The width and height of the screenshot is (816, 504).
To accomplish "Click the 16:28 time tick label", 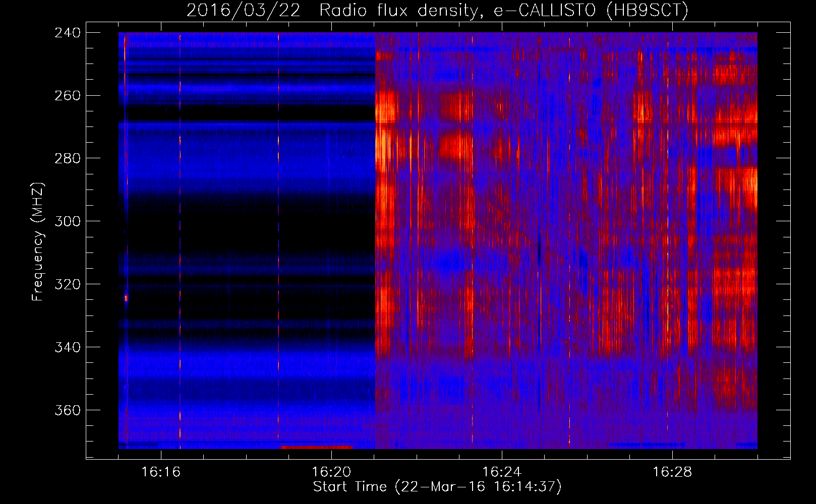I will coord(672,472).
